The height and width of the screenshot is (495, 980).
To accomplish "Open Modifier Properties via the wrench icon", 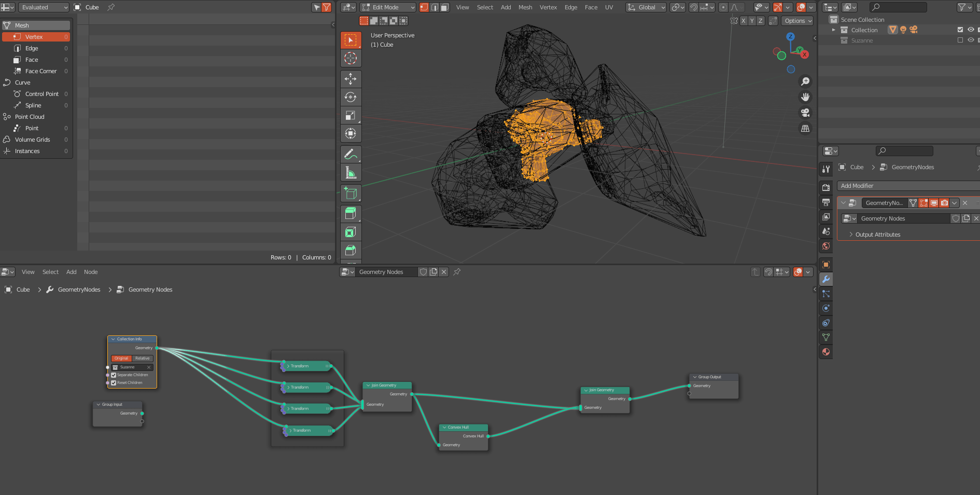I will click(x=826, y=279).
